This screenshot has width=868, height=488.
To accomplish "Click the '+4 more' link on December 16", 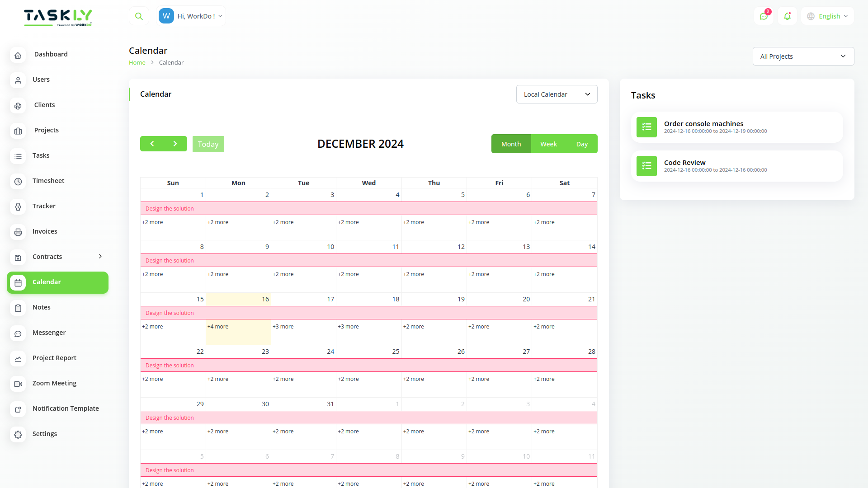I will click(x=218, y=326).
